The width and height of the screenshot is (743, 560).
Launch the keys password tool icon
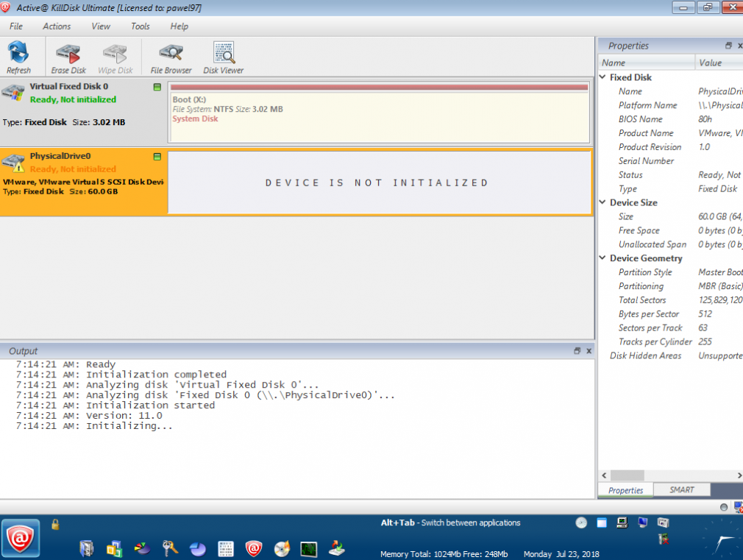170,548
